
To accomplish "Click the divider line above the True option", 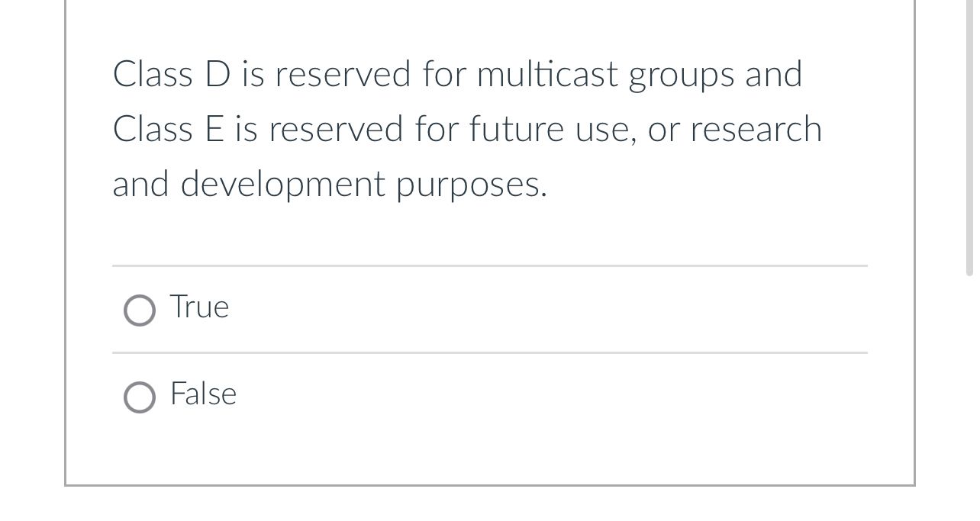I will pos(490,266).
